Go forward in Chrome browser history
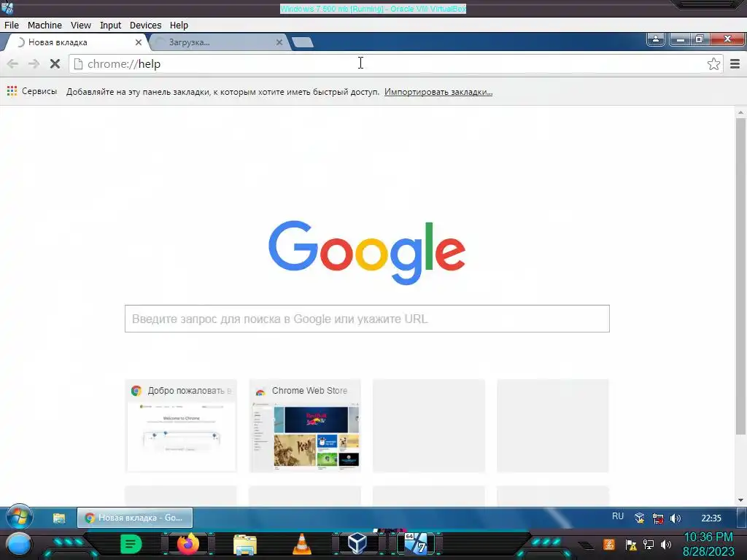 (x=34, y=64)
